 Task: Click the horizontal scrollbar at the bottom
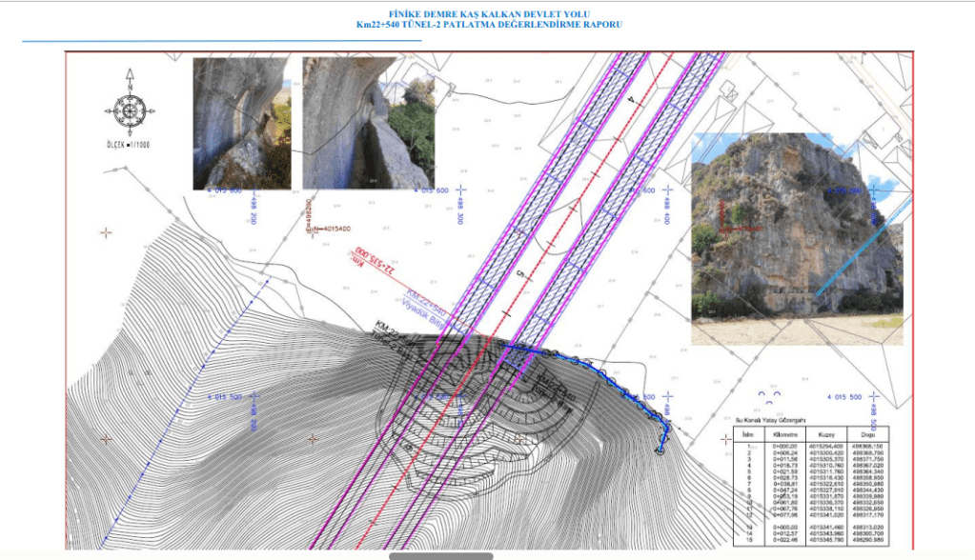pyautogui.click(x=440, y=555)
